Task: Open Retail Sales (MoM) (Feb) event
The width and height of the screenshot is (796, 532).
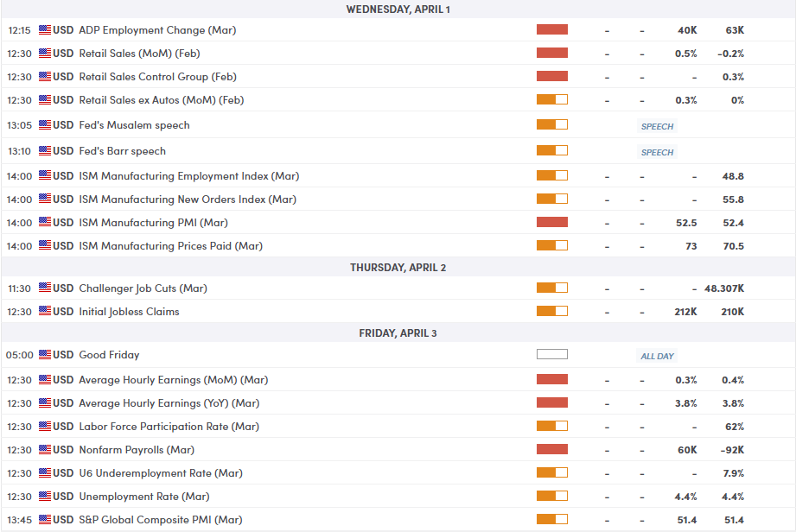Action: pyautogui.click(x=140, y=54)
